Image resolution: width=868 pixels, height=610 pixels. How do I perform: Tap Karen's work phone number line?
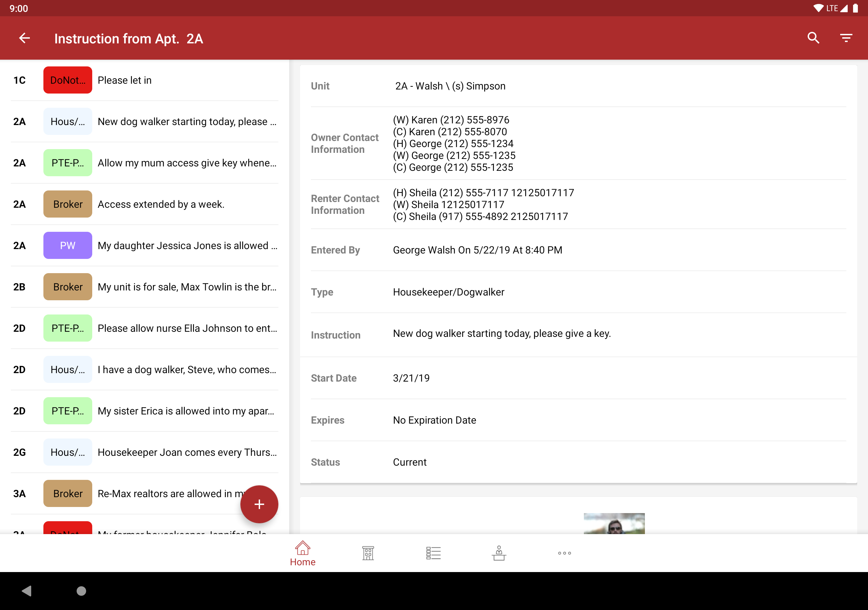click(451, 120)
